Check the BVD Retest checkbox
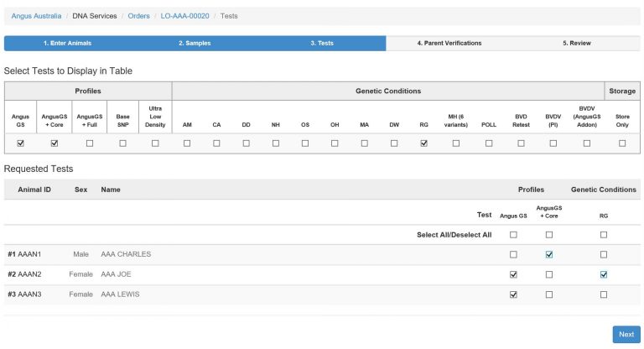Viewport: 644px width, 349px height. [521, 143]
